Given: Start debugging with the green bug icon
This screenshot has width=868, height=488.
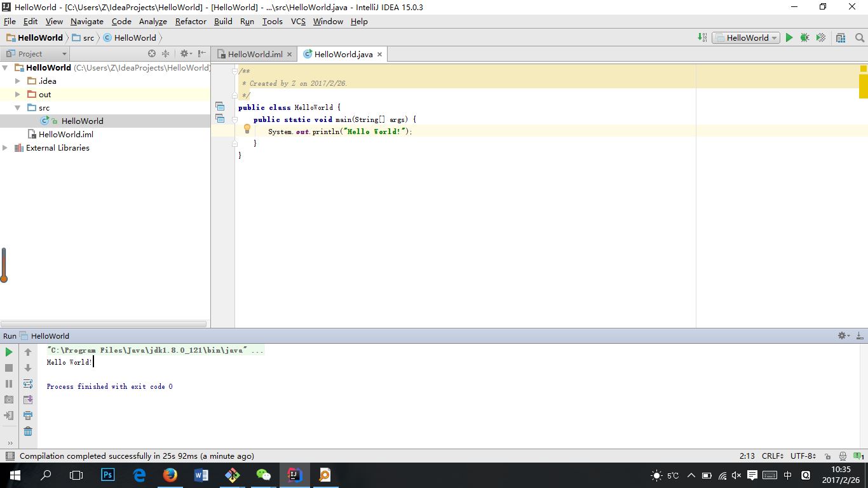Looking at the screenshot, I should [805, 37].
